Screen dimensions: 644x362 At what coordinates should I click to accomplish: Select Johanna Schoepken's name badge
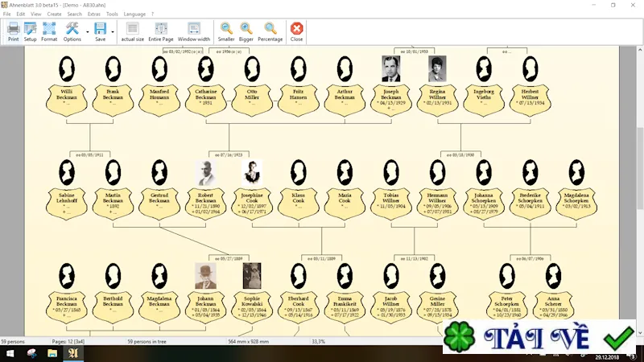pyautogui.click(x=484, y=204)
